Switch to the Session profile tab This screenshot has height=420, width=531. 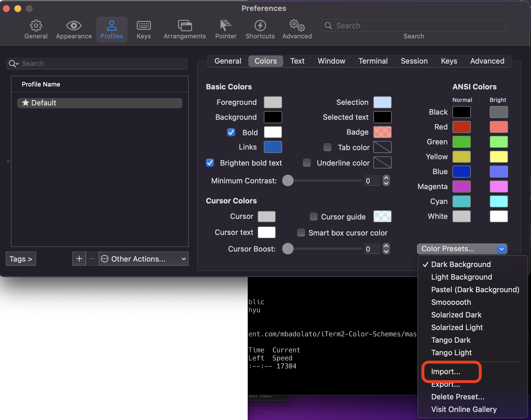pos(414,61)
